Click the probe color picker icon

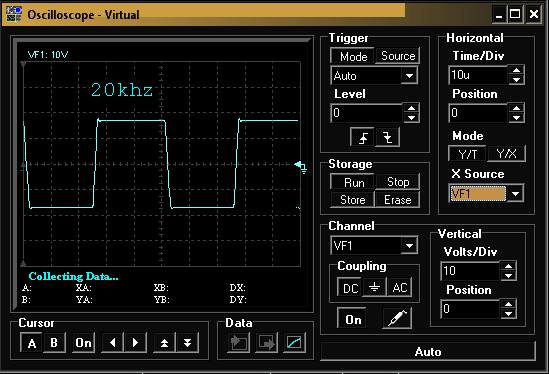(x=397, y=318)
